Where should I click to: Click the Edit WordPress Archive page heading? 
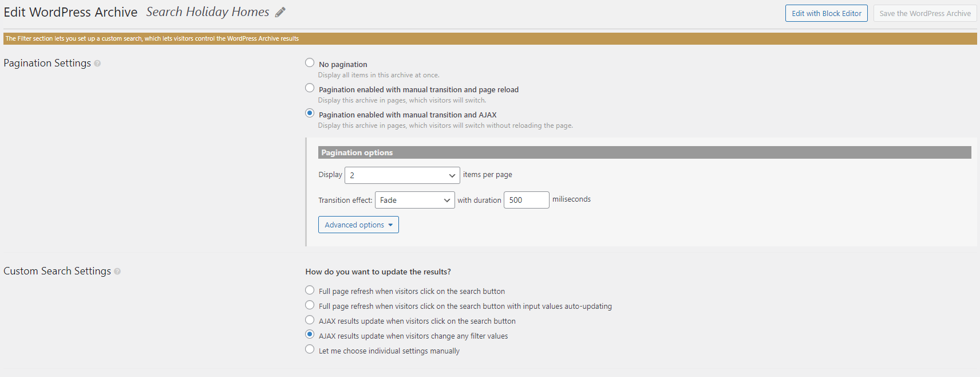(70, 12)
